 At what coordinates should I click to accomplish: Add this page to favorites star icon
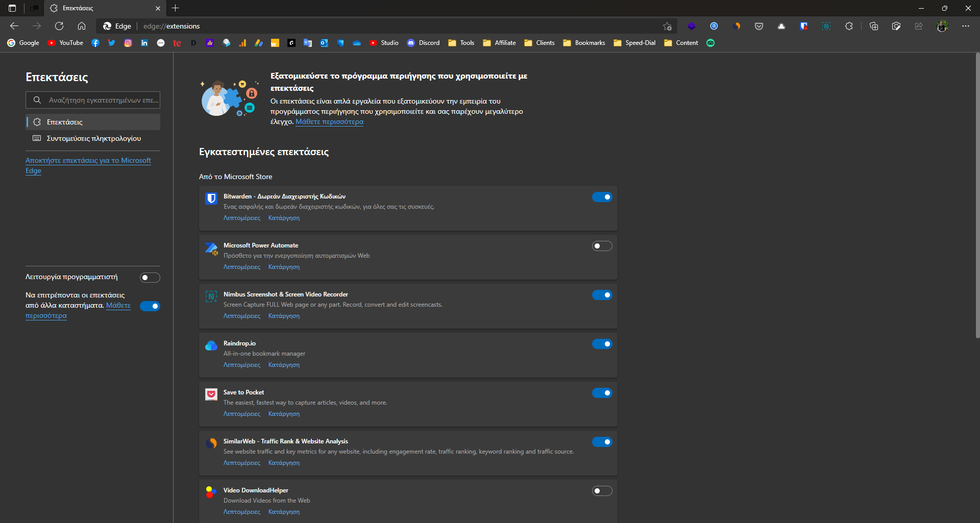(667, 26)
